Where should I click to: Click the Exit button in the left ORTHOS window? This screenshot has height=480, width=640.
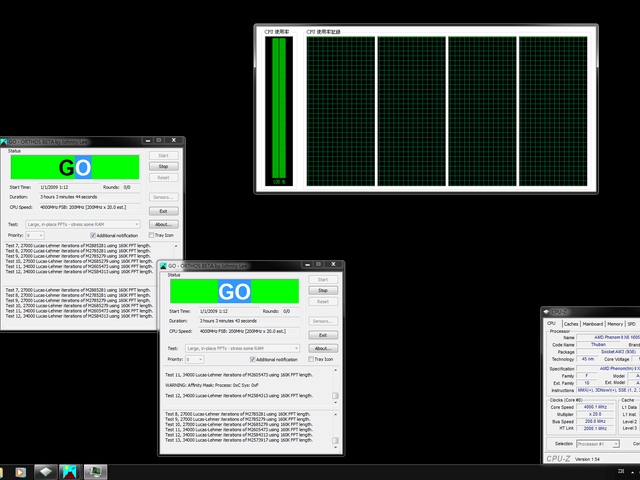163,211
